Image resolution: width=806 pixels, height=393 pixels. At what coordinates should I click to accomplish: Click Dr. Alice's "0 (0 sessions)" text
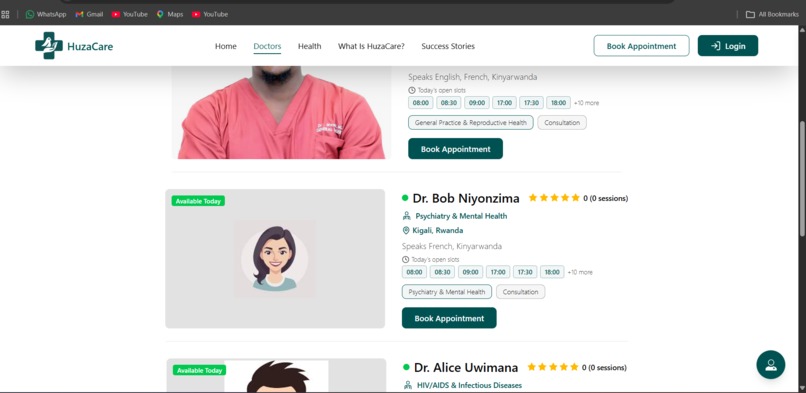click(604, 367)
